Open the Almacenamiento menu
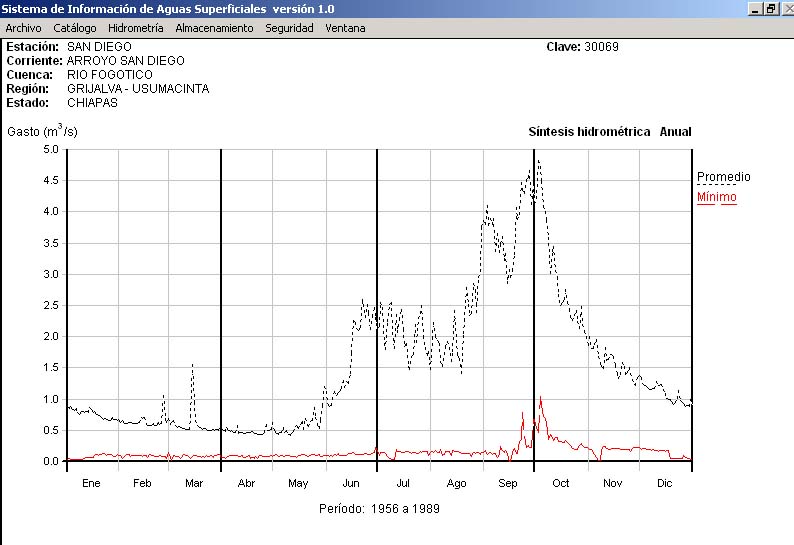 (x=214, y=28)
